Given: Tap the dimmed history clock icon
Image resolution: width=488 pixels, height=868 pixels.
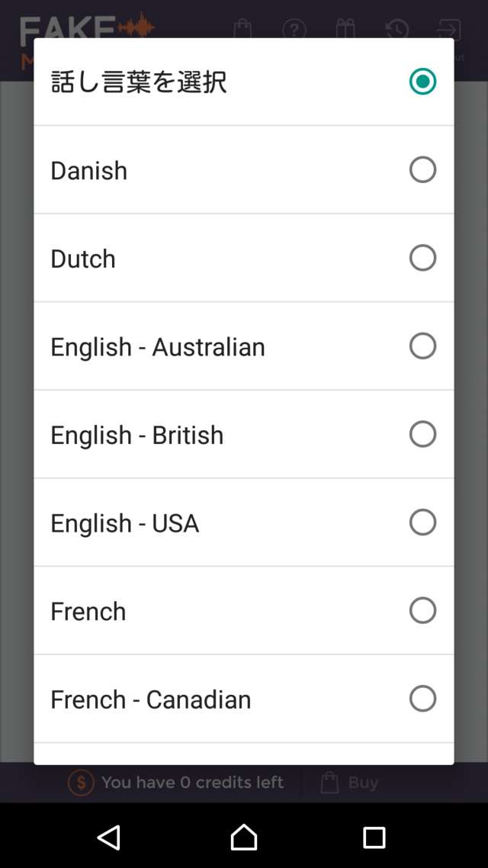Looking at the screenshot, I should coord(396,31).
